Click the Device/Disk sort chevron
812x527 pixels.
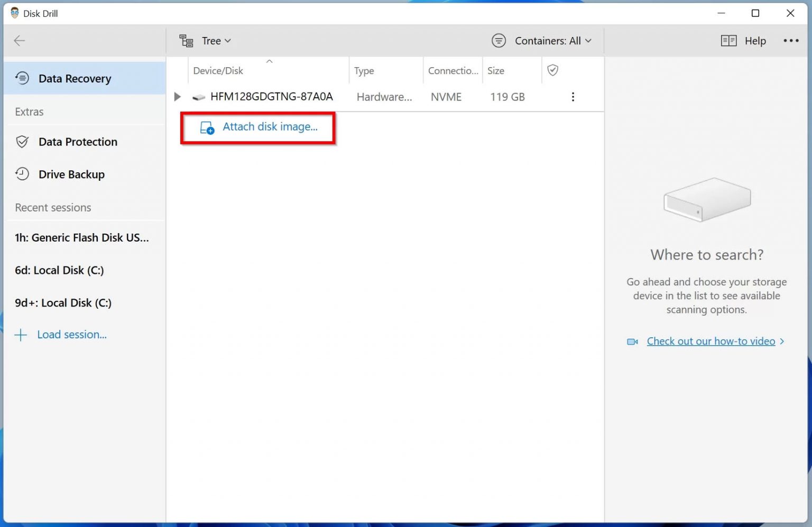[x=269, y=61]
